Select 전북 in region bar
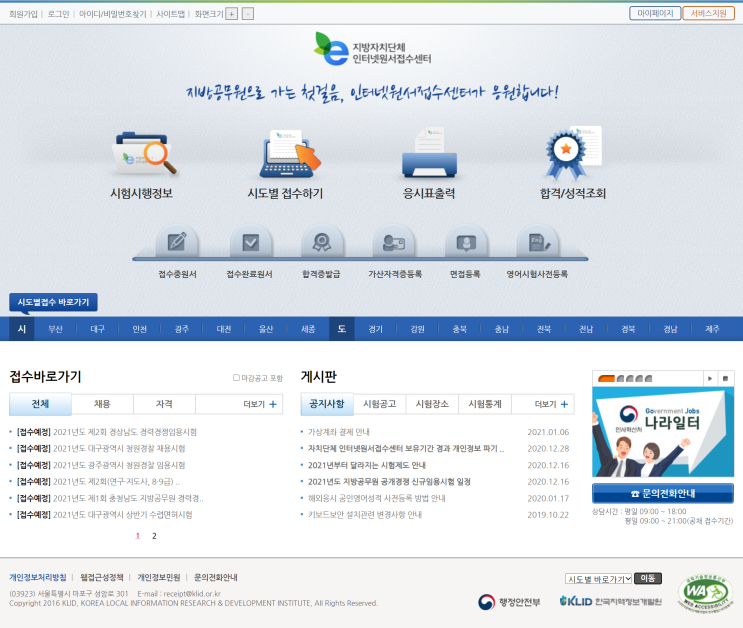The height and width of the screenshot is (628, 743). click(x=544, y=329)
